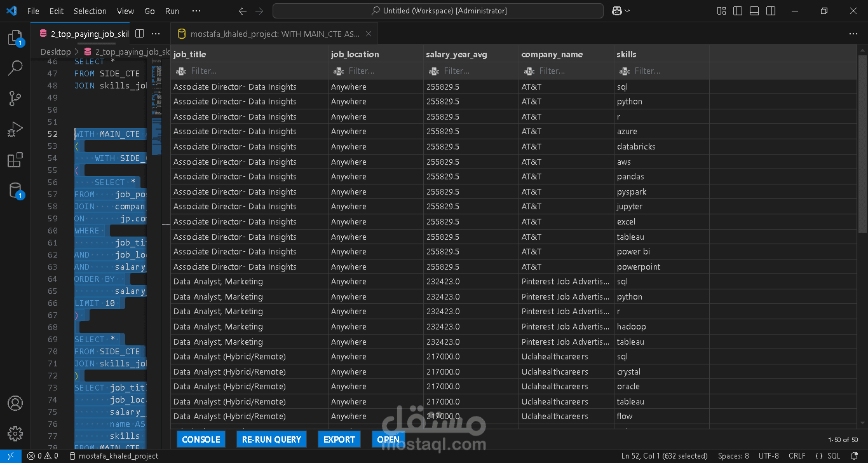
Task: Click the CRLF line ending indicator
Action: [x=797, y=456]
